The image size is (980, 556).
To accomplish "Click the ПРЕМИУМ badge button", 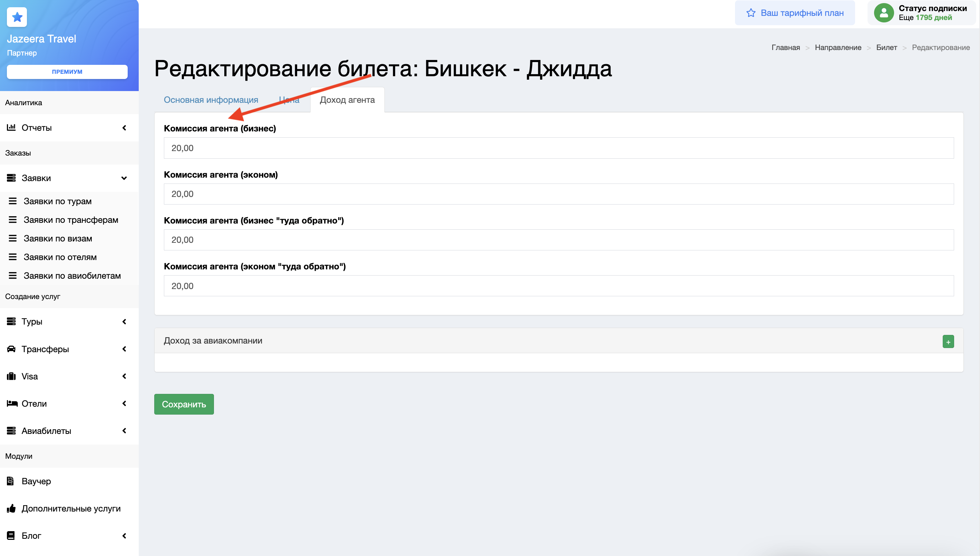I will 67,72.
